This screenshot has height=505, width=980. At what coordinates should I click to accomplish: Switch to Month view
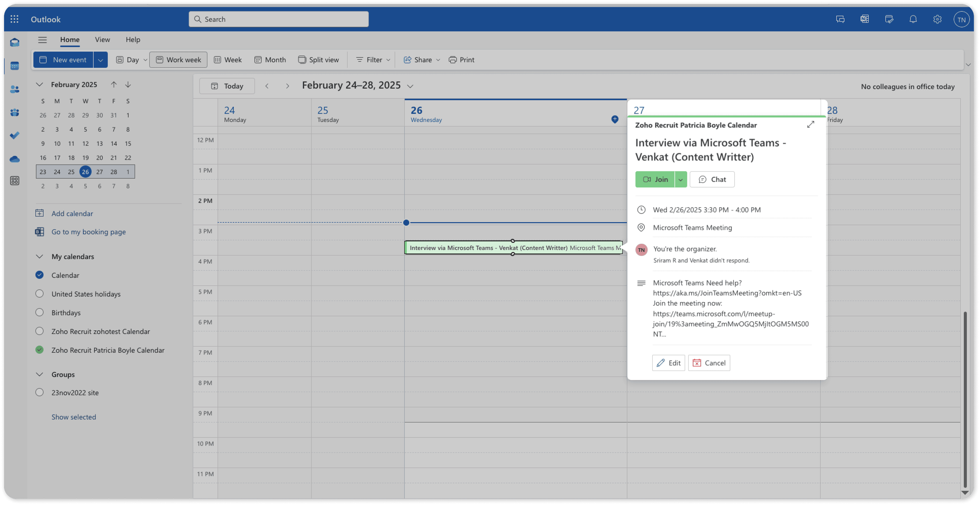pyautogui.click(x=270, y=60)
